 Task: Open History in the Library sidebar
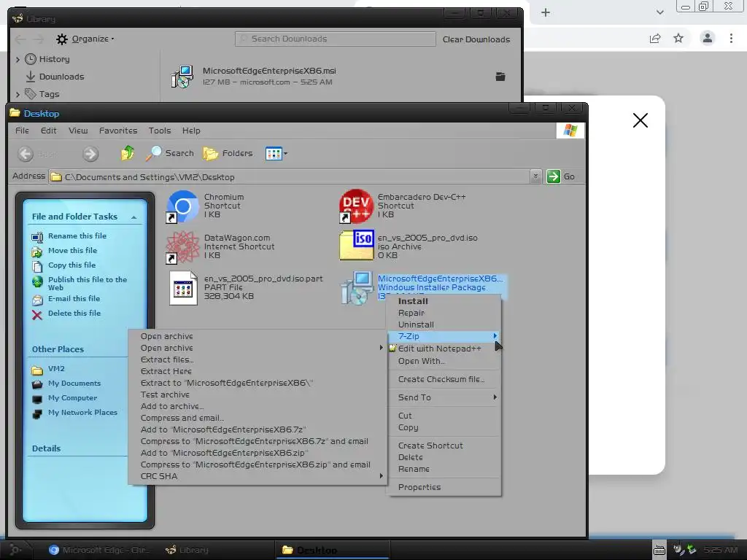(x=54, y=59)
